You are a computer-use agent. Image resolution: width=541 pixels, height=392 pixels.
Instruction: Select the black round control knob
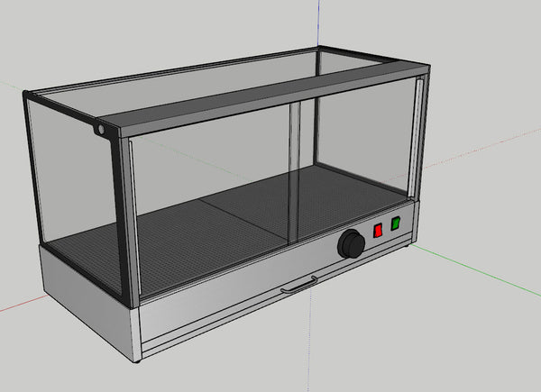pyautogui.click(x=352, y=243)
